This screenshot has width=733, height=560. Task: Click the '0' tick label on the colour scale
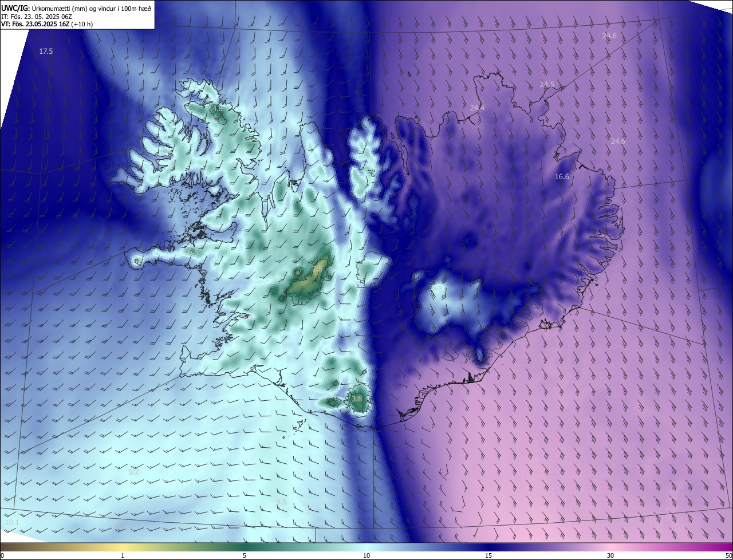coord(2,556)
